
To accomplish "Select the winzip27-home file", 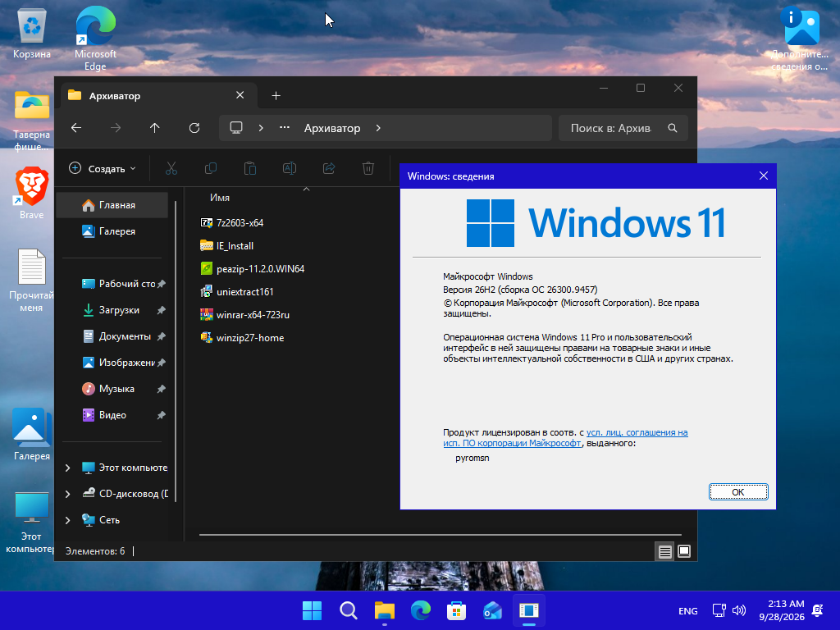I will (x=242, y=338).
